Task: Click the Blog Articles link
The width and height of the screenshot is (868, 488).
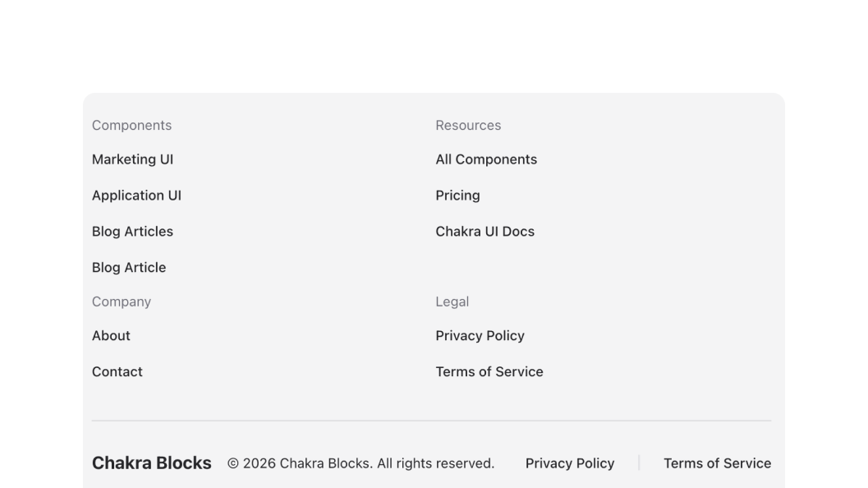Action: [x=132, y=232]
